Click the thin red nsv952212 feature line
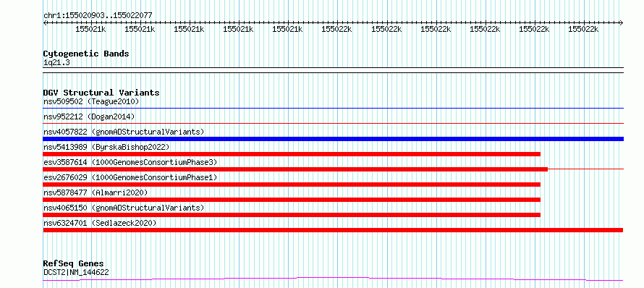This screenshot has height=288, width=644. click(333, 123)
